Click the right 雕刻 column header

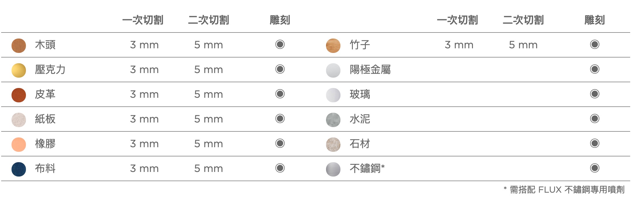click(594, 20)
